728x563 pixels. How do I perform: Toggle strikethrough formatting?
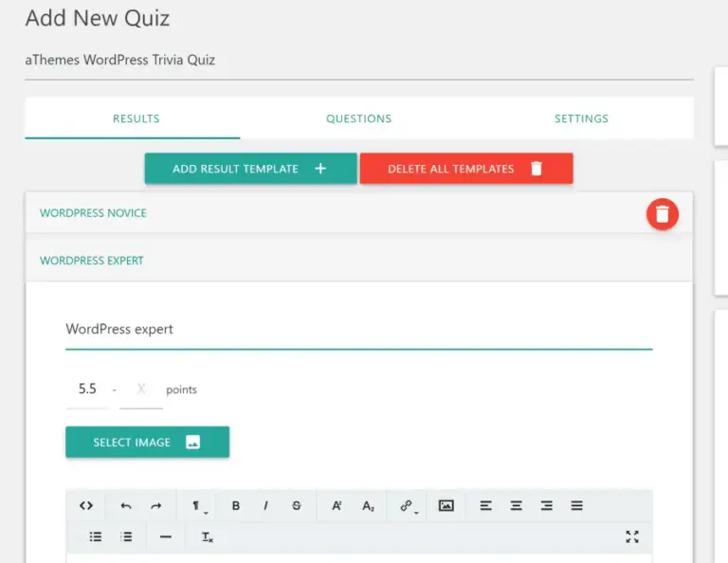pos(296,506)
